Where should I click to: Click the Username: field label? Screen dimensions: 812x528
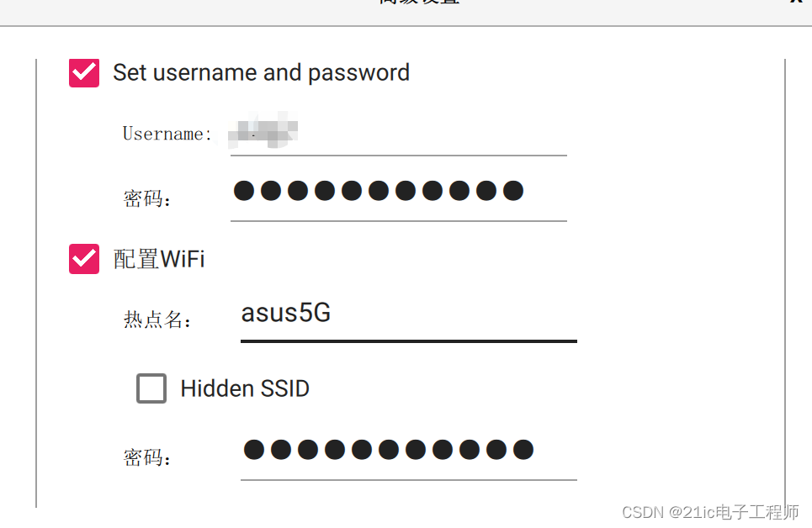click(x=167, y=133)
